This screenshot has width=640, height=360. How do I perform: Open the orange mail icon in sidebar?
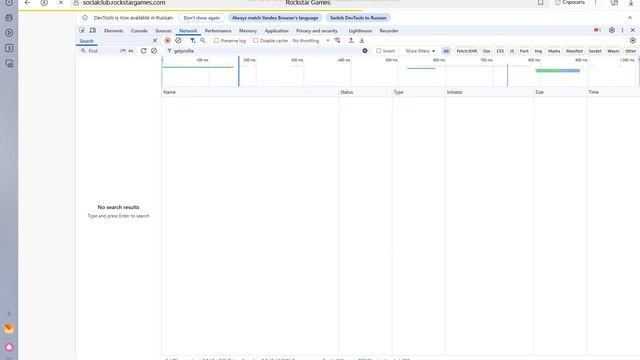9,329
